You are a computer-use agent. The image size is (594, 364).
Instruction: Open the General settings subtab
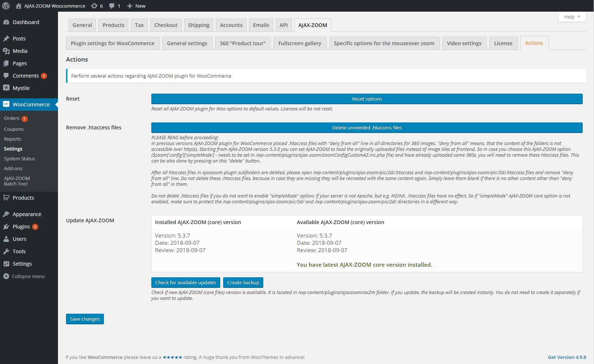pyautogui.click(x=187, y=43)
